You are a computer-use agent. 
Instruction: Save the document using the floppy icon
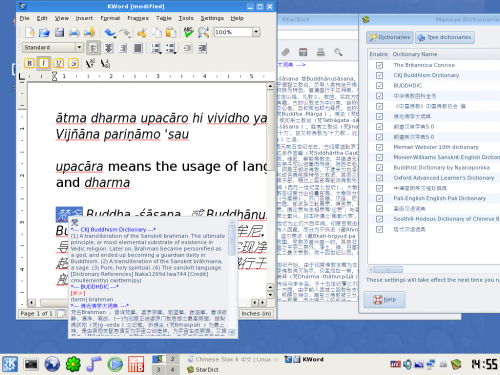tap(59, 32)
